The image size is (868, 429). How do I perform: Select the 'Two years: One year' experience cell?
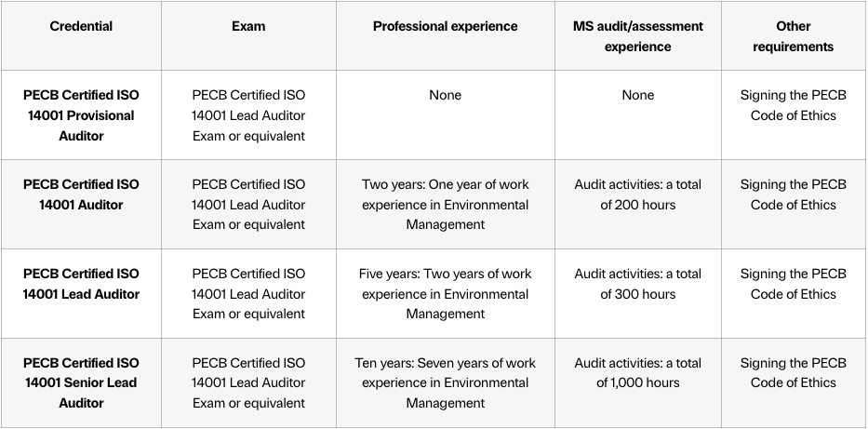[x=445, y=204]
